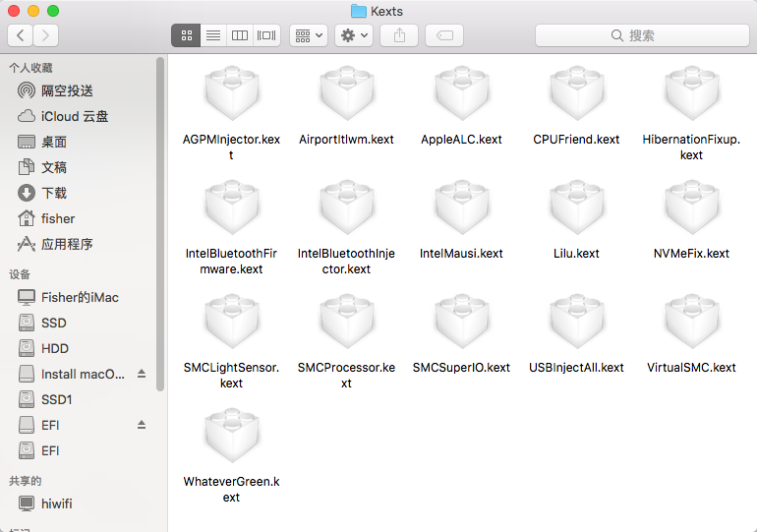Click the sidebar vertical scrollbar
Screen dimensions: 757x532
[x=160, y=224]
